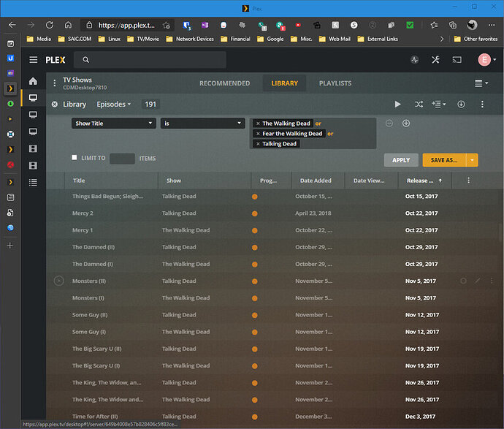The width and height of the screenshot is (504, 429).
Task: Remove Talking Dead filter tag
Action: (x=258, y=144)
